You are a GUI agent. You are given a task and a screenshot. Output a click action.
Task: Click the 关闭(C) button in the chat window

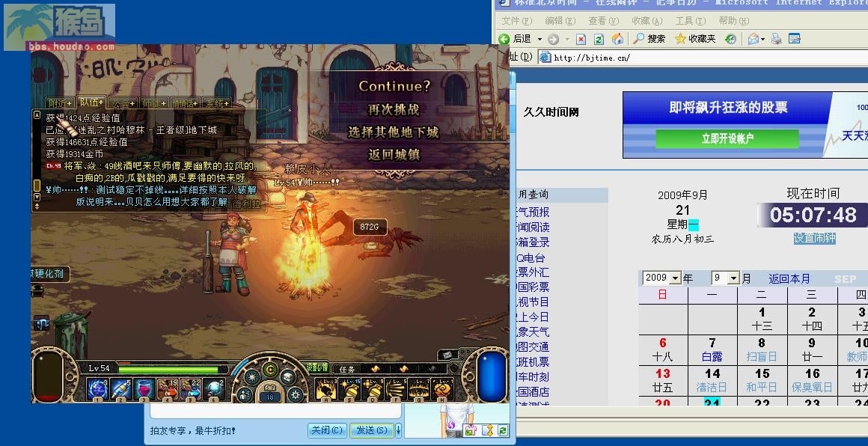pos(327,430)
